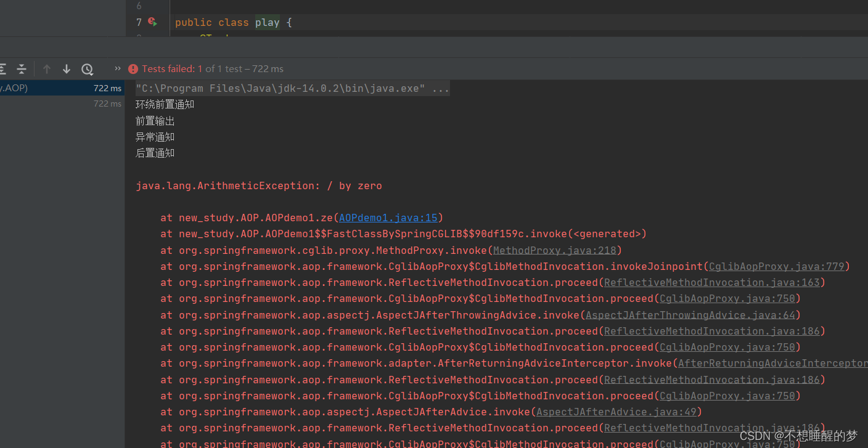Screen dimensions: 868x448
Task: Click the '环绕前置通知' output line
Action: click(165, 105)
